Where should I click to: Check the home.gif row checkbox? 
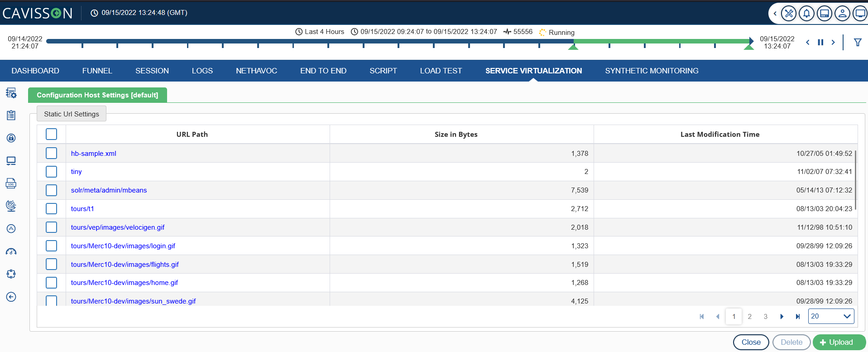coord(52,283)
